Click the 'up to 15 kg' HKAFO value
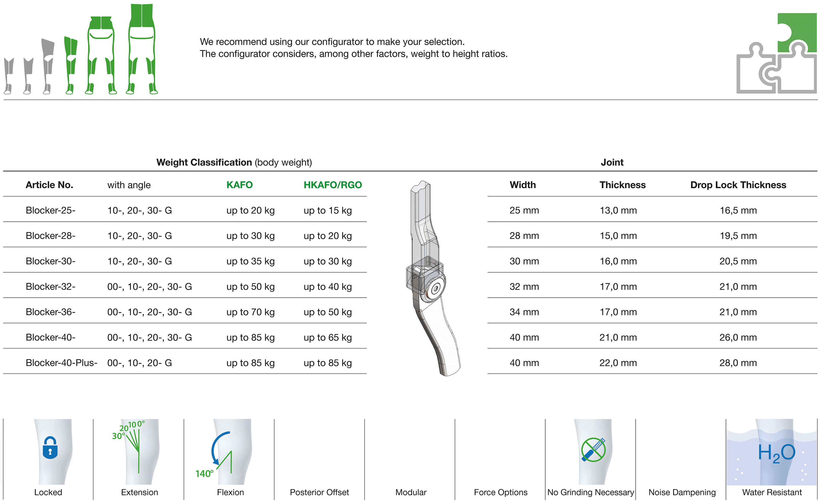Viewport: 821px width, 504px height. coord(327,210)
